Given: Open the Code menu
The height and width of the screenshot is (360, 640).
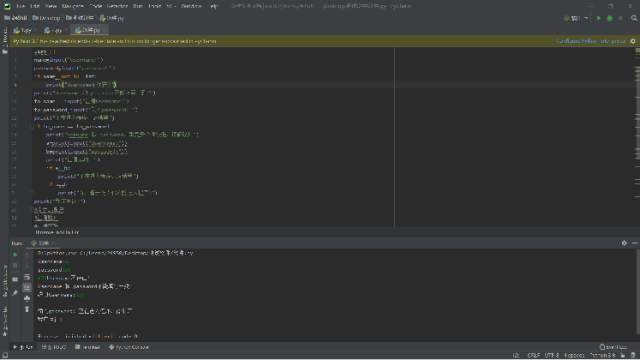Looking at the screenshot, I should [x=96, y=6].
